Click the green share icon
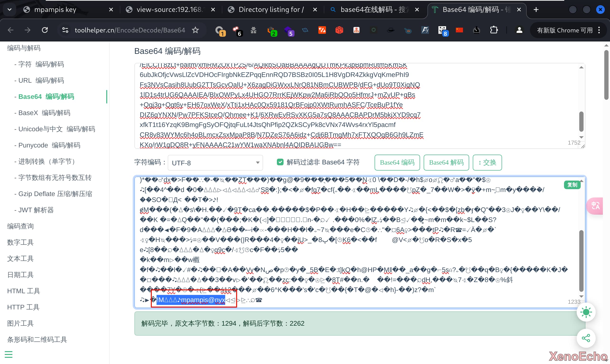Viewport: 610px width, 364px height. pyautogui.click(x=586, y=338)
